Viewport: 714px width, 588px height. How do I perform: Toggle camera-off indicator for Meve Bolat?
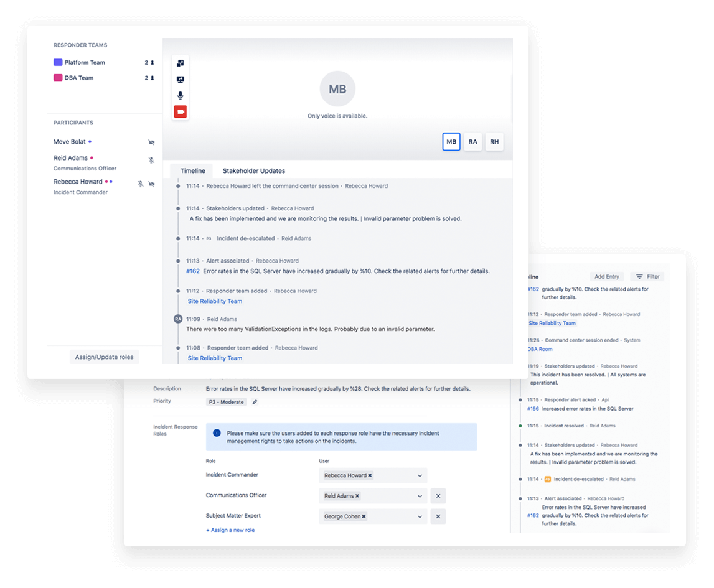click(x=151, y=142)
